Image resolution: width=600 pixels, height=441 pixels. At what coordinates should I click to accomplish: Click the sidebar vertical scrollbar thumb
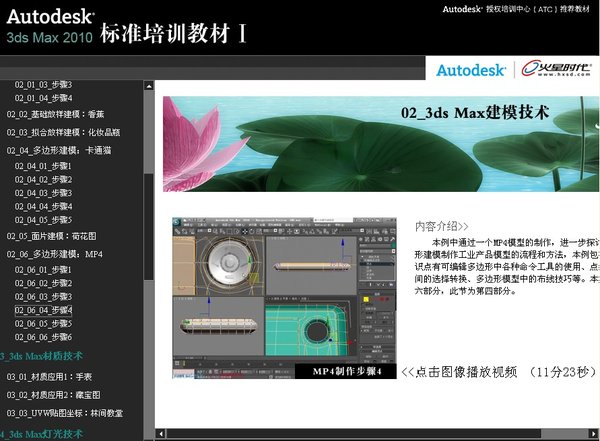(x=148, y=227)
